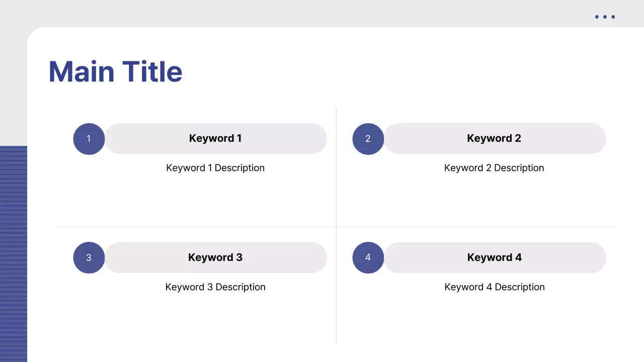The height and width of the screenshot is (362, 644).
Task: Click the numbered circle 2 badge
Action: tap(368, 138)
